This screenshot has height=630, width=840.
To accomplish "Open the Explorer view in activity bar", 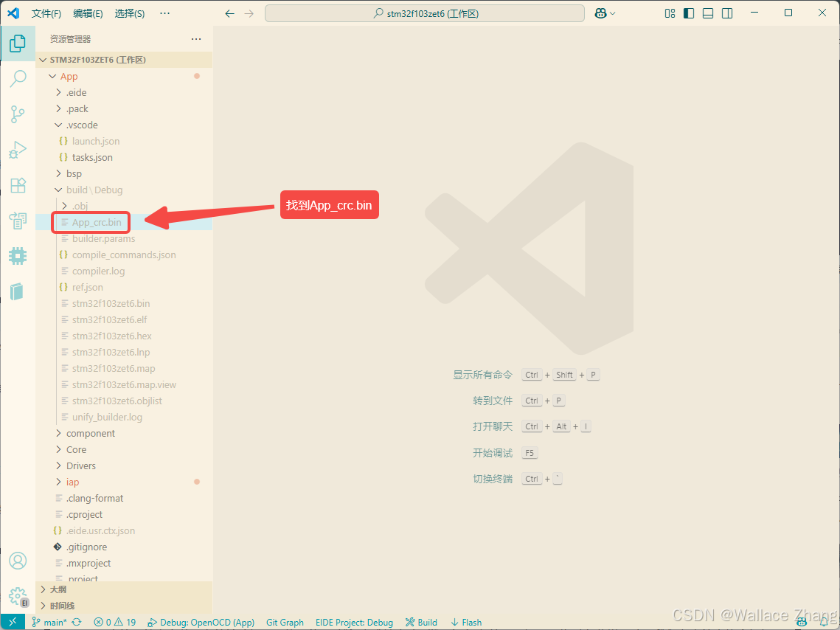I will click(x=18, y=44).
